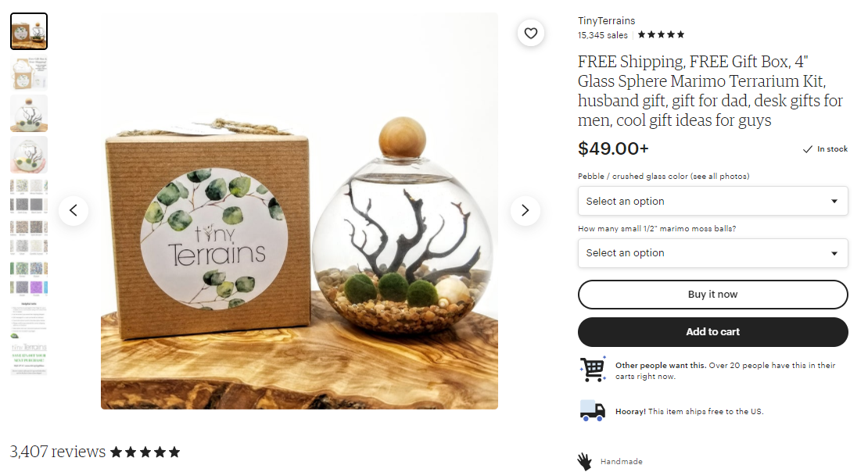Open the TinyTerrains shop link
This screenshot has height=472, width=868.
606,20
